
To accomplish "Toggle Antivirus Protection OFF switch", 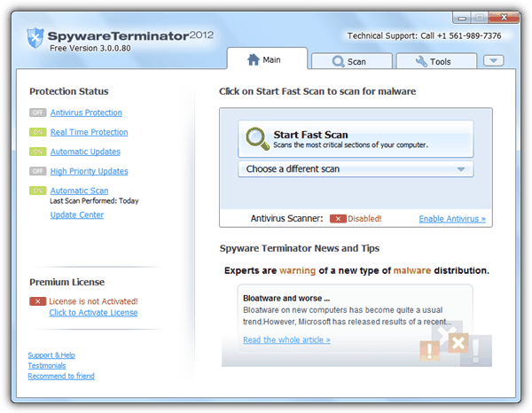I will (x=37, y=113).
